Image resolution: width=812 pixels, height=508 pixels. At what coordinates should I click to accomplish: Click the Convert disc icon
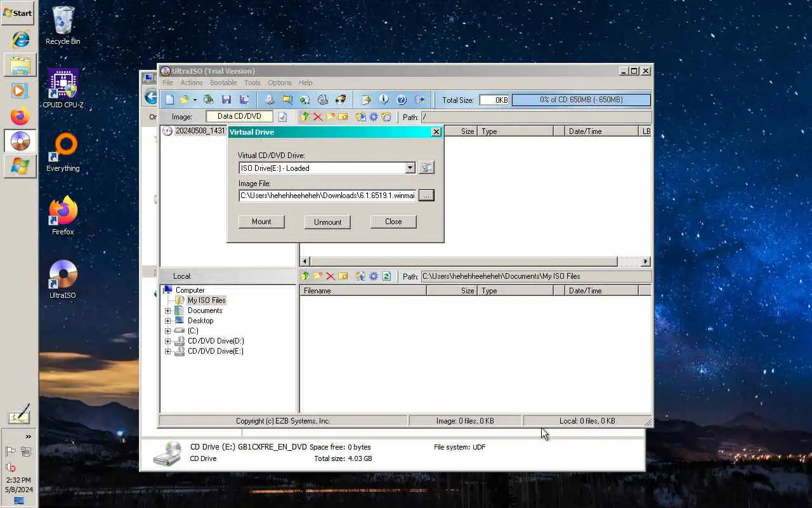(x=305, y=100)
